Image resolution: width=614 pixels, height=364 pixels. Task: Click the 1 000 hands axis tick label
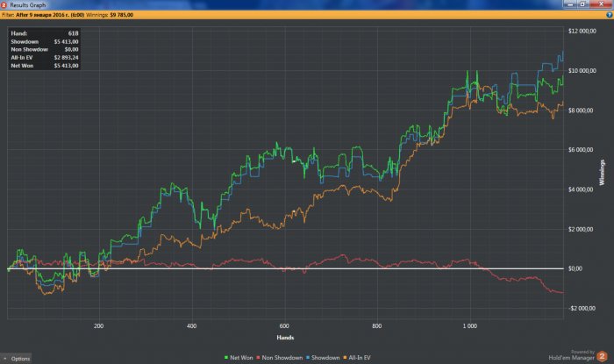click(469, 326)
